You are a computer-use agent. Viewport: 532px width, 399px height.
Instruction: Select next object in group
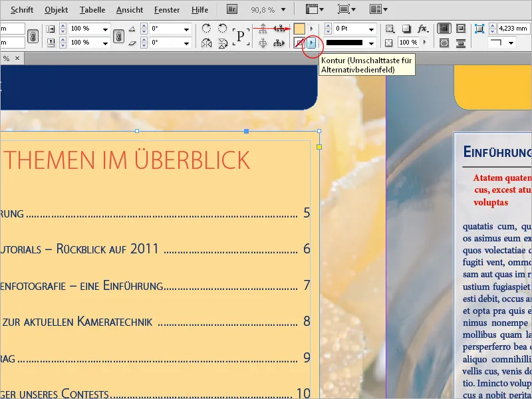(x=279, y=43)
